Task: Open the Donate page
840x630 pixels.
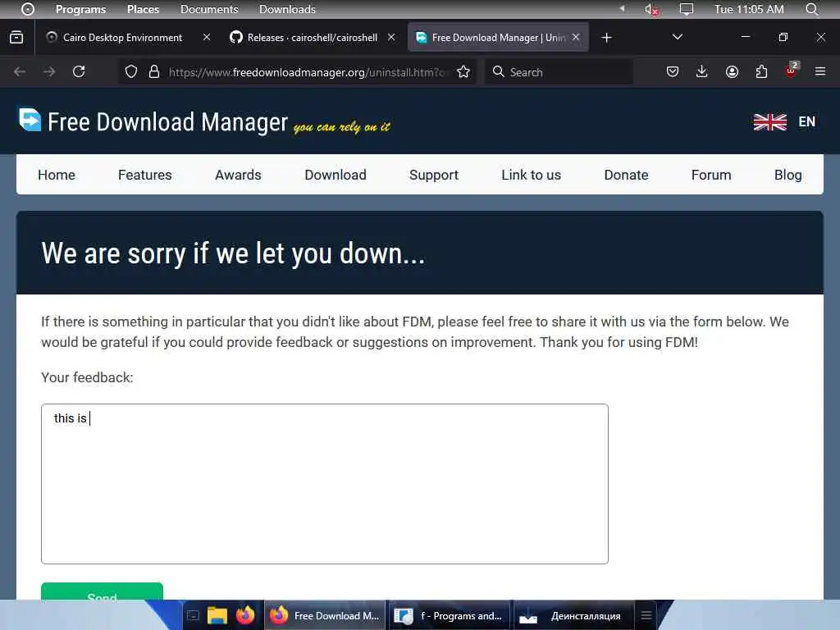Action: pyautogui.click(x=626, y=176)
